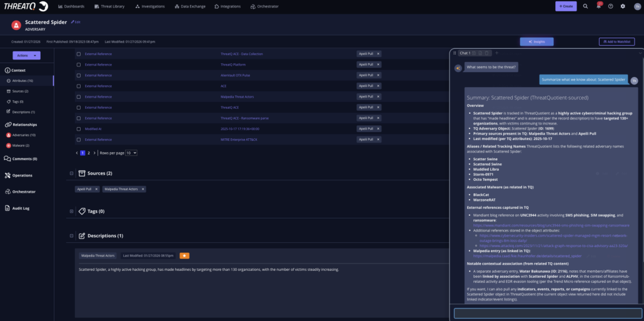Check the ThreatQ Platform row checkbox
The width and height of the screenshot is (644, 321).
(x=78, y=64)
